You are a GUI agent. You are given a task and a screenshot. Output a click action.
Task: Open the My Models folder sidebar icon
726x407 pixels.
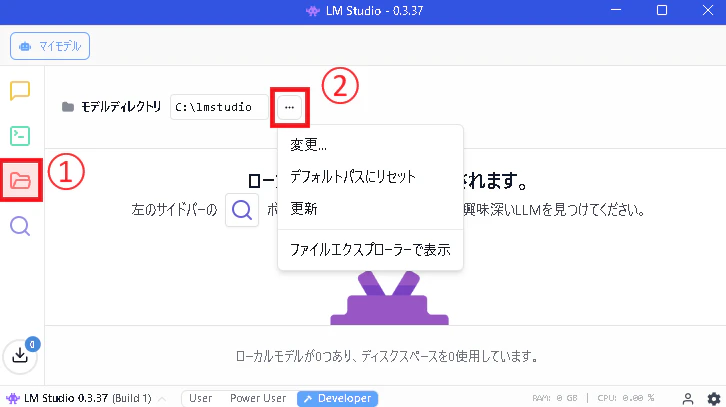tap(20, 181)
